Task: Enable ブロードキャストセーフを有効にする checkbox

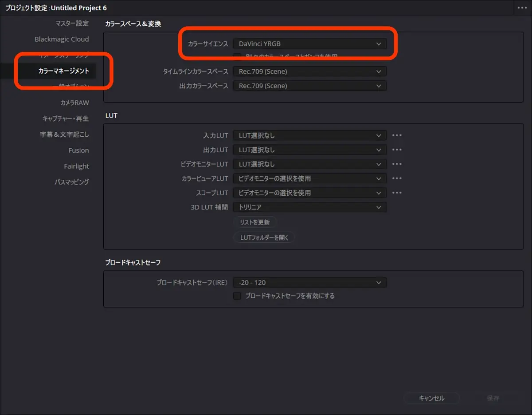Action: 237,296
